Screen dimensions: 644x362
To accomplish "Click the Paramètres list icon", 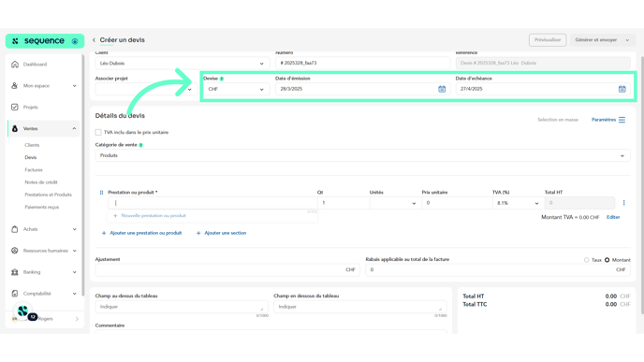I will (622, 120).
